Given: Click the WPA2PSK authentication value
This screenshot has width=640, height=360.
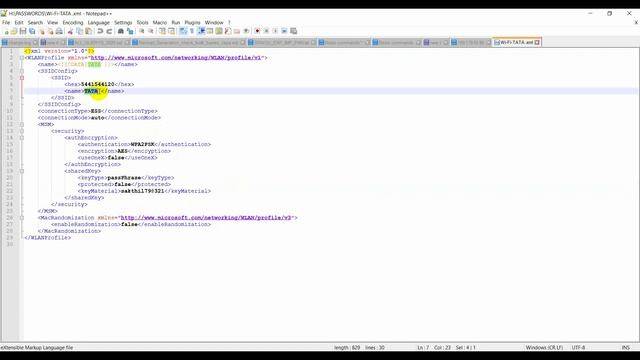Looking at the screenshot, I should coord(142,144).
